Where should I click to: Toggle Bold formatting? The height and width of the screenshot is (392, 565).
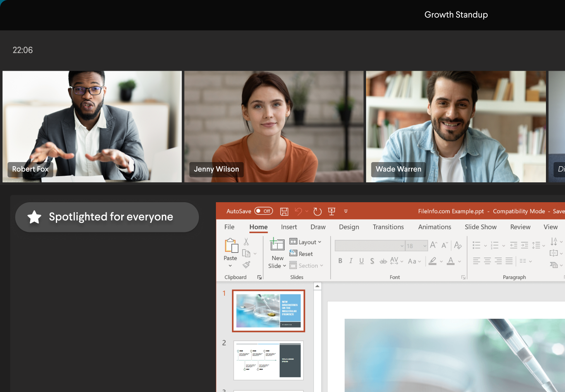[340, 261]
